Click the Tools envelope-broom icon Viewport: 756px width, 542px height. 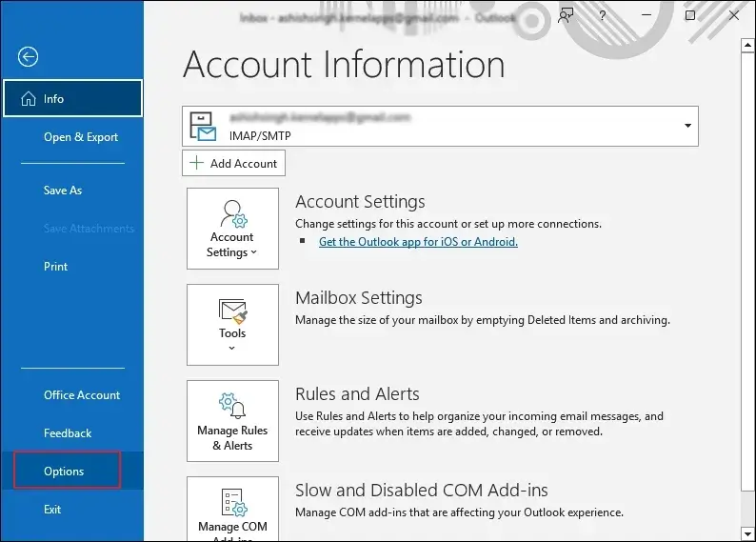coord(233,311)
